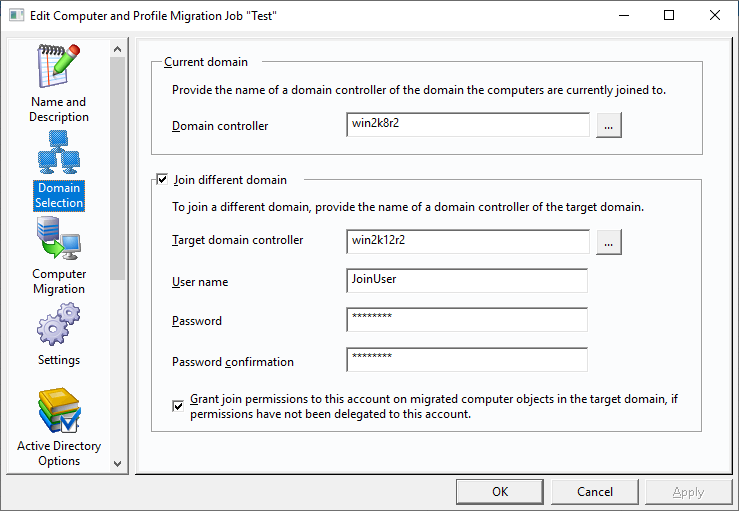The height and width of the screenshot is (511, 739).
Task: Click the 'Current domain' group heading
Action: [205, 62]
